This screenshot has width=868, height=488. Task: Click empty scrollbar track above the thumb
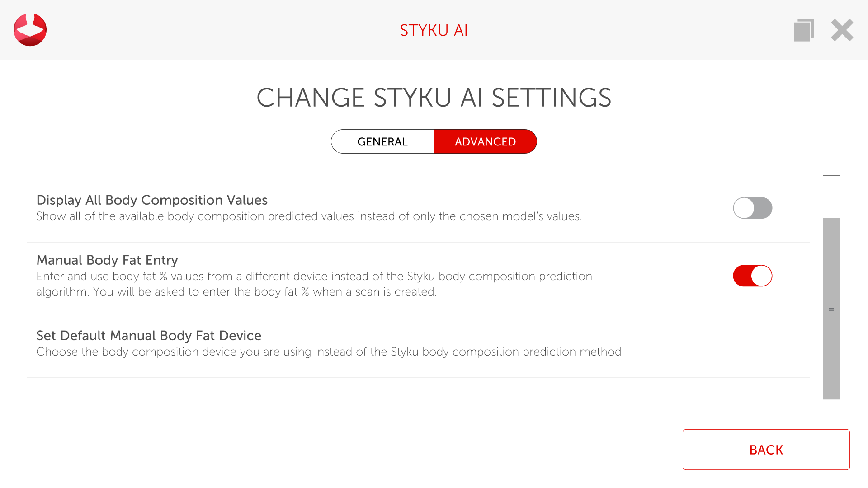(x=831, y=197)
